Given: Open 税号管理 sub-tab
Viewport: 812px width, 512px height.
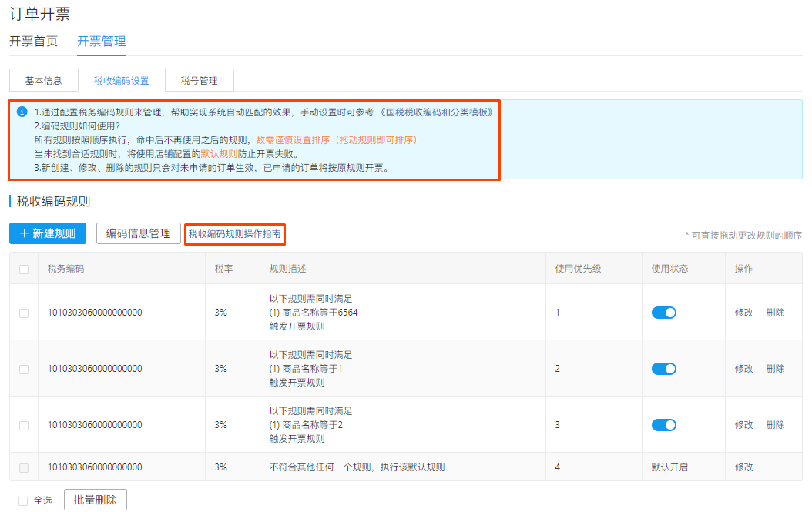Looking at the screenshot, I should pos(199,80).
